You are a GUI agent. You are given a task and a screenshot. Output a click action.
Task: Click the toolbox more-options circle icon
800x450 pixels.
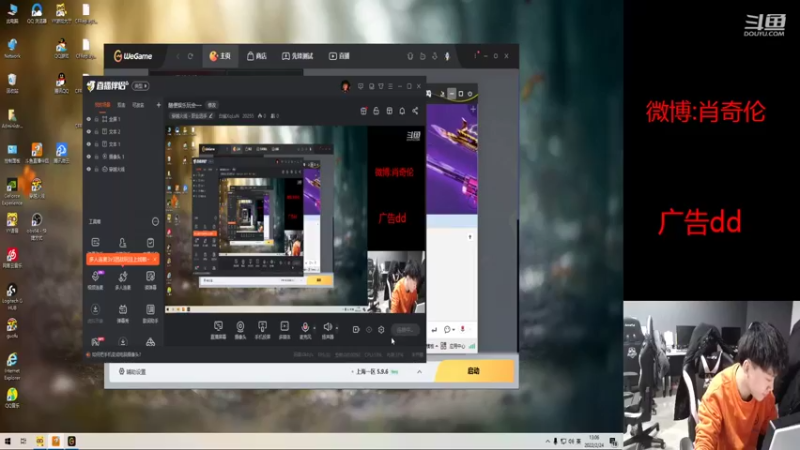tap(155, 221)
